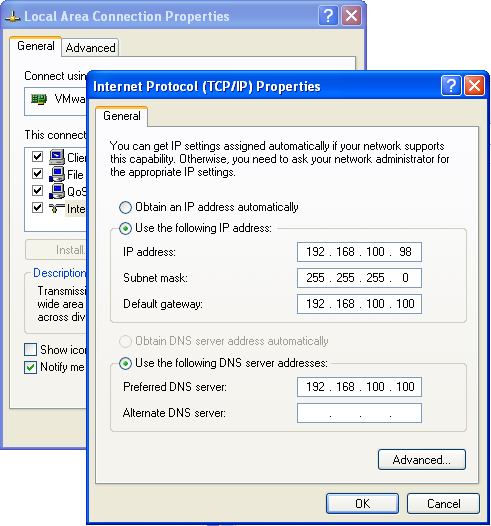
Task: Open the General tab in TCP/IP Properties
Action: click(122, 116)
